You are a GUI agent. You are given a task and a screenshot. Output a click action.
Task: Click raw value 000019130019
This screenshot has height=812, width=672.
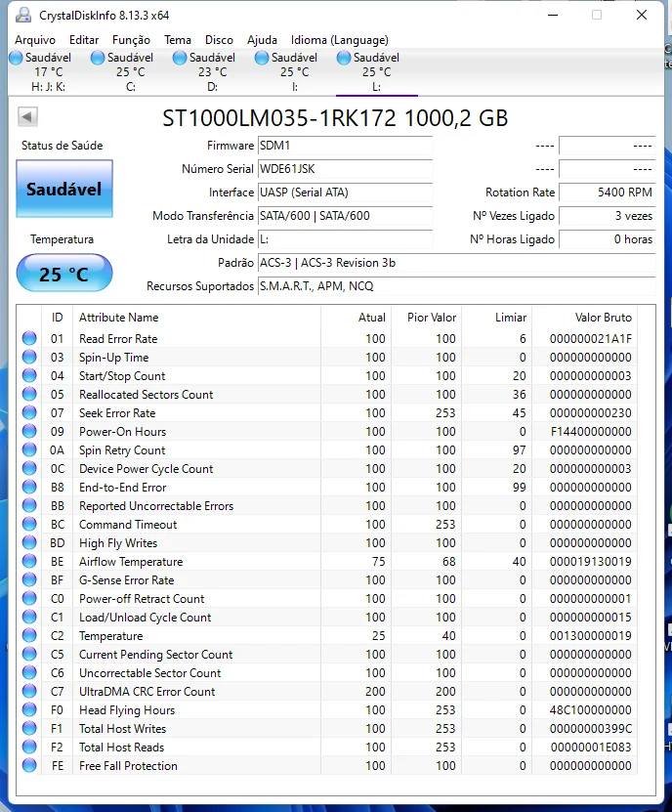tap(590, 561)
